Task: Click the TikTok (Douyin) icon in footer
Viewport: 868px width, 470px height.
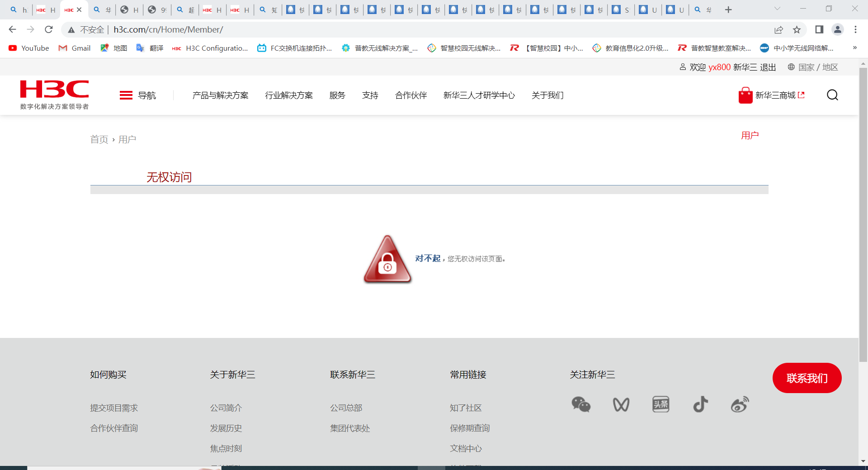Action: pyautogui.click(x=700, y=404)
